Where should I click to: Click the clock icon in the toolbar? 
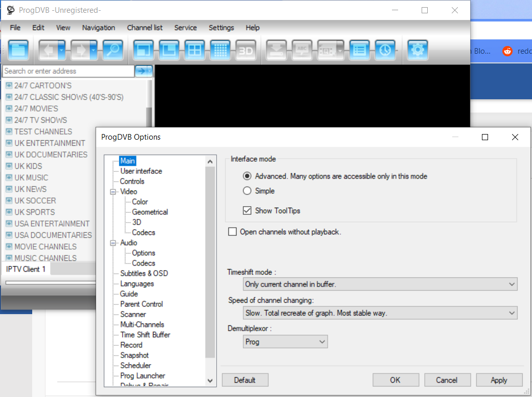385,50
